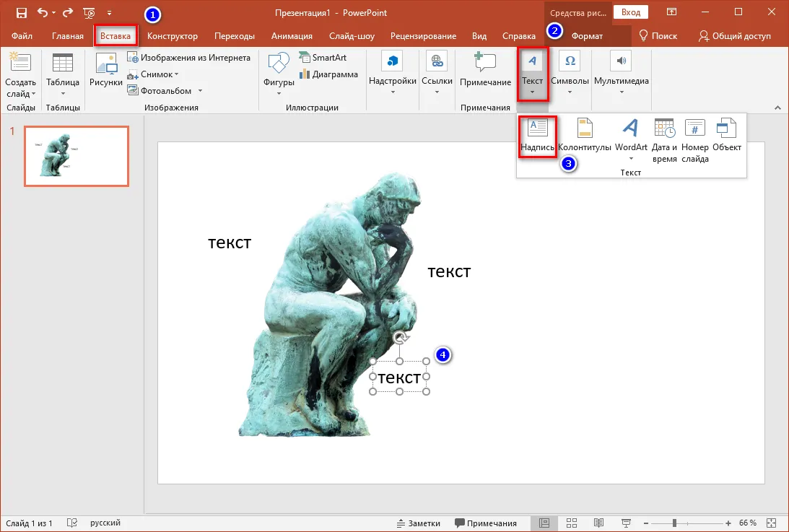789x532 pixels.
Task: Zoom in with the plus button
Action: [728, 523]
